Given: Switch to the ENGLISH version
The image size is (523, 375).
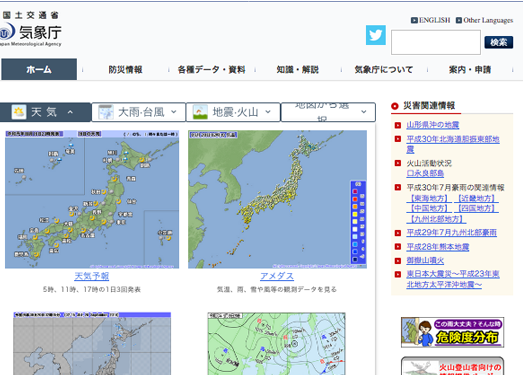Looking at the screenshot, I should pos(434,20).
